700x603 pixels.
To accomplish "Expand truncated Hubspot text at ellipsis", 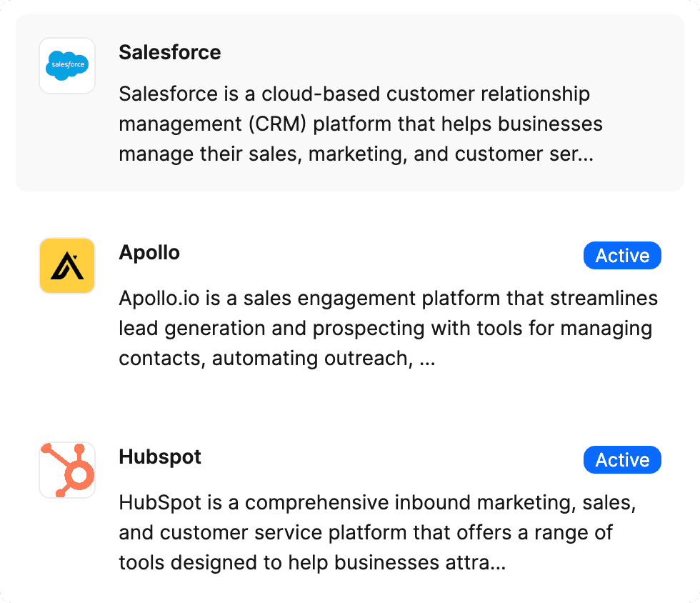I will 499,563.
